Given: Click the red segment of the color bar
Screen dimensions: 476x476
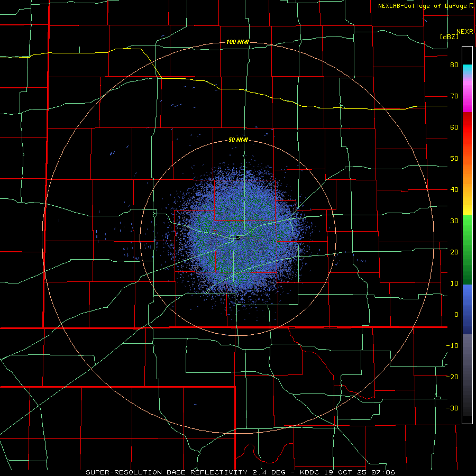Looking at the screenshot, I should coord(467,127).
